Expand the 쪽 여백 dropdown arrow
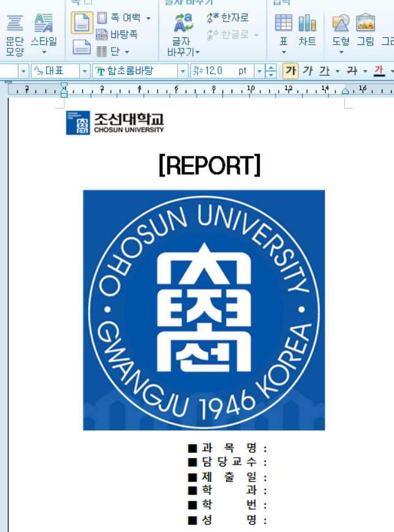This screenshot has height=532, width=394. click(148, 18)
